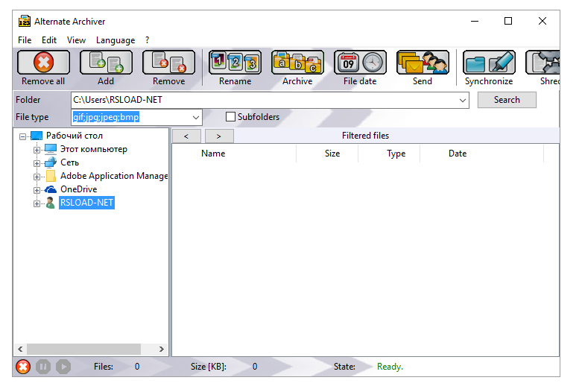Viewport: 582px width, 392px height.
Task: Open the File menu
Action: click(x=25, y=40)
